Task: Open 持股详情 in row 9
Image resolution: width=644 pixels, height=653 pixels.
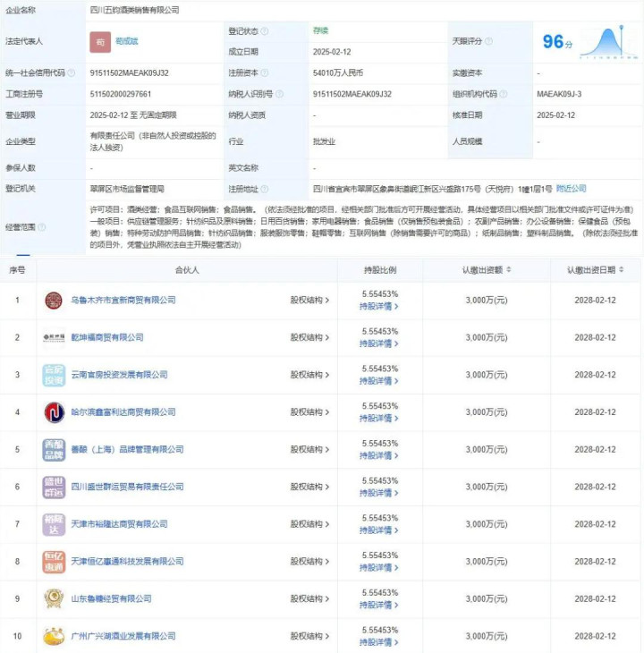Action: tap(379, 605)
